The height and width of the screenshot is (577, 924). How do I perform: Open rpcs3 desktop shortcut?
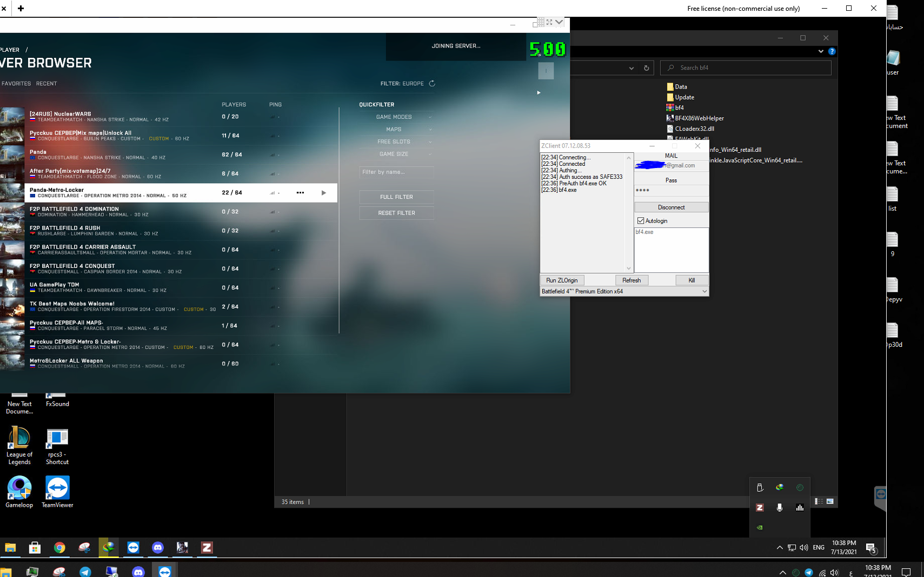click(57, 446)
